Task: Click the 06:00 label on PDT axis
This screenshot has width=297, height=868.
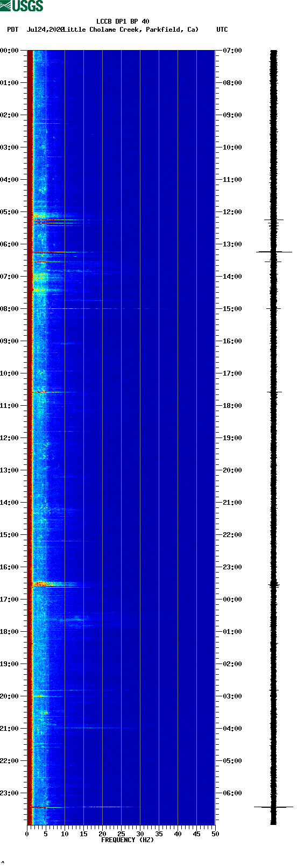Action: [x=10, y=244]
